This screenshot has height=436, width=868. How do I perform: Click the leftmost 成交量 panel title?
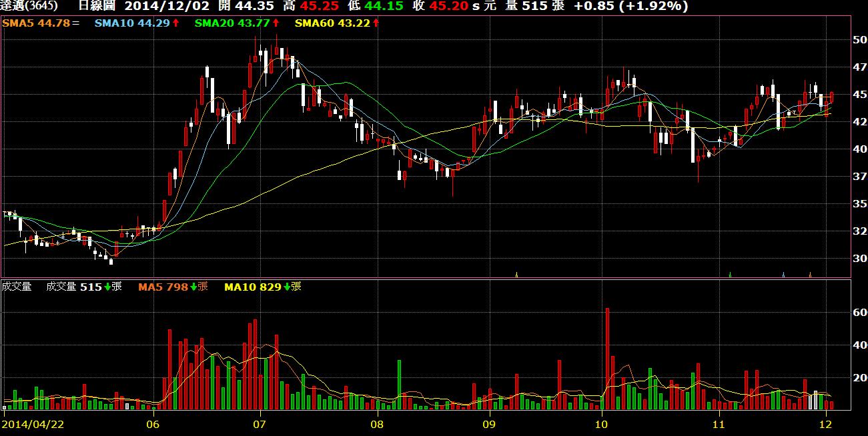point(17,287)
